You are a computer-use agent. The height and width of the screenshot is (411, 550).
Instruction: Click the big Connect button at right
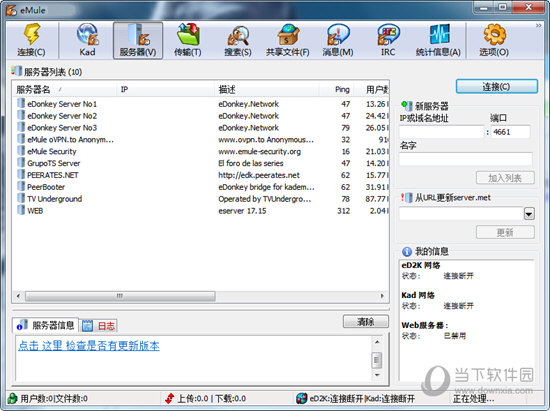497,86
